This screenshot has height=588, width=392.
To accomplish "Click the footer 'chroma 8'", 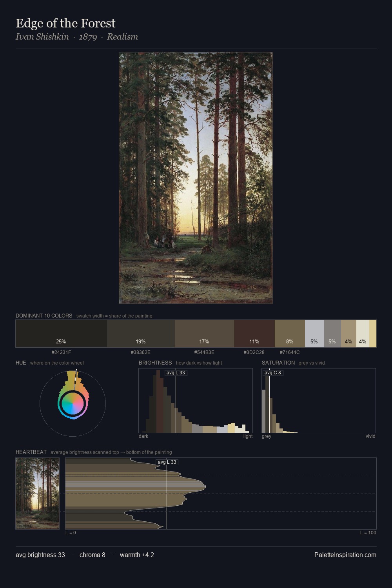I will [x=93, y=555].
